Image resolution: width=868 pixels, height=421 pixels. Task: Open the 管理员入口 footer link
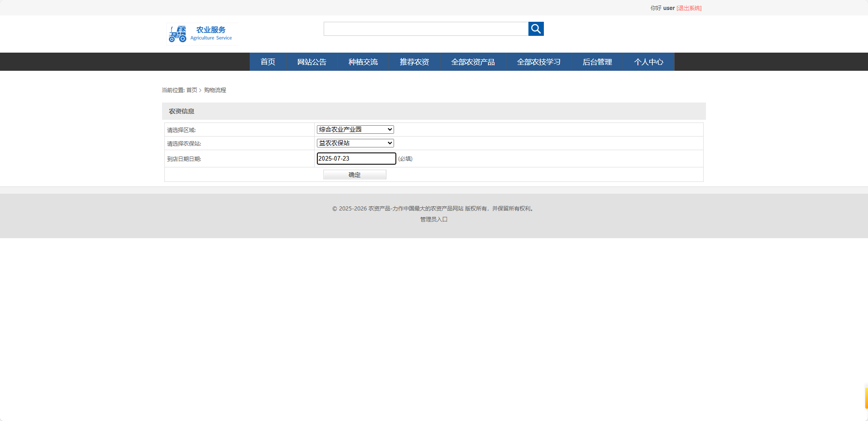434,220
